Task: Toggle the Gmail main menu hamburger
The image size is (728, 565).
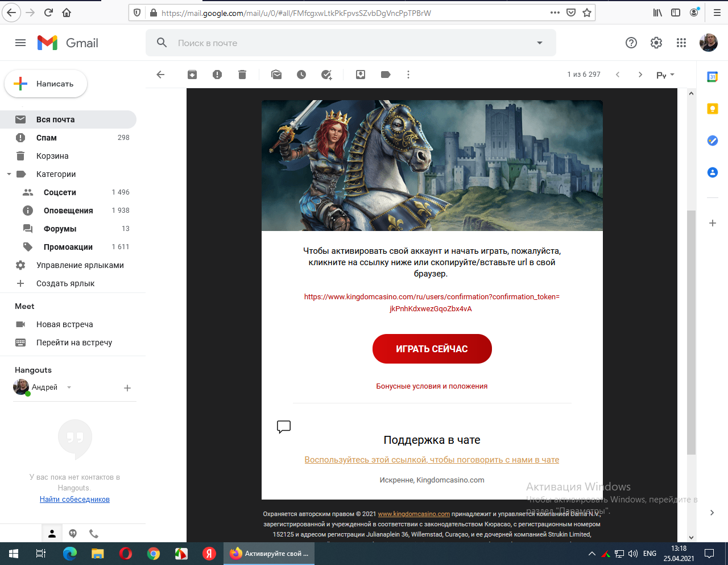Action: click(x=20, y=43)
